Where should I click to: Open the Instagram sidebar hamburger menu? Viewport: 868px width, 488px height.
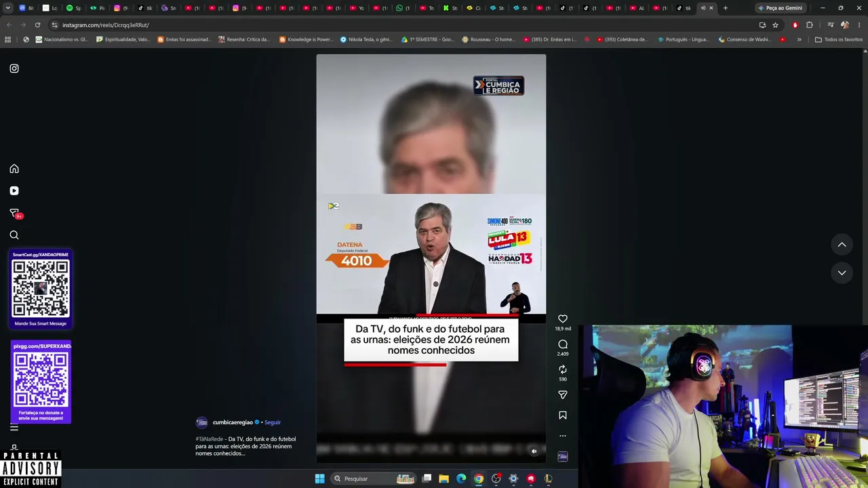pos(14,428)
